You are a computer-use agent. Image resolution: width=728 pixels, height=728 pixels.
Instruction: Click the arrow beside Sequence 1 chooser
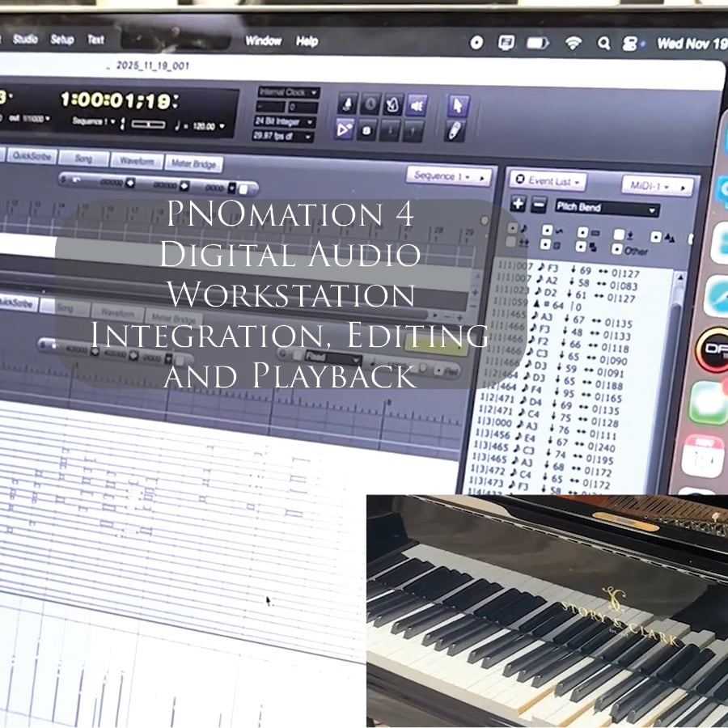482,178
